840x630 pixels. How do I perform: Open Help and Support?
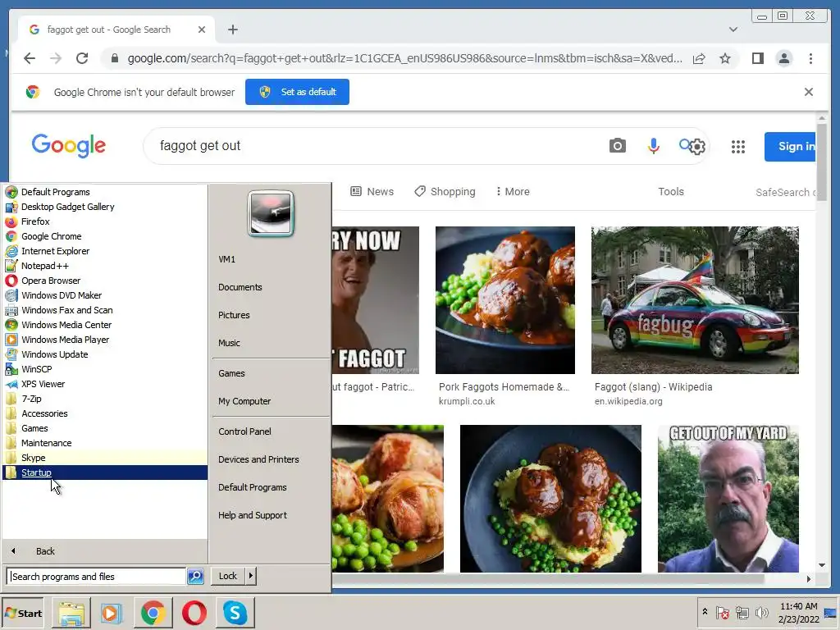click(253, 515)
